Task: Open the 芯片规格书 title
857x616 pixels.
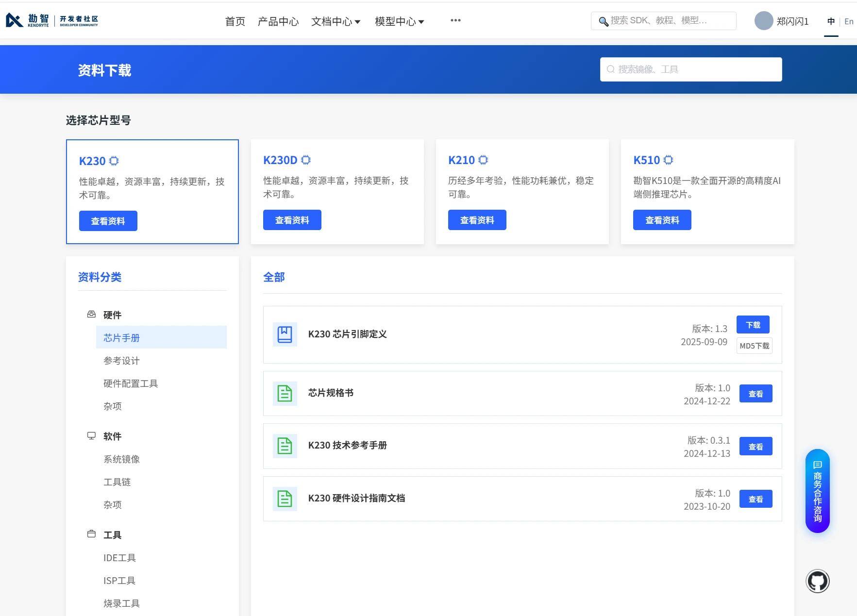Action: tap(331, 393)
